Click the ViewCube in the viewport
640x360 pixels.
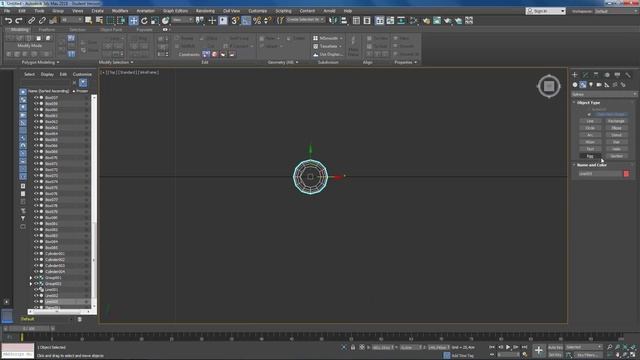tap(549, 86)
